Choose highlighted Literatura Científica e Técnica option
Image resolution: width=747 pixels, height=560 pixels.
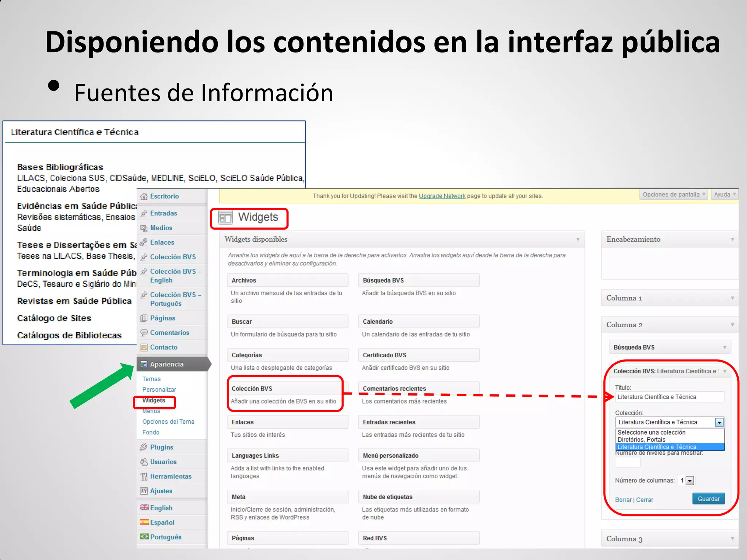[x=670, y=447]
